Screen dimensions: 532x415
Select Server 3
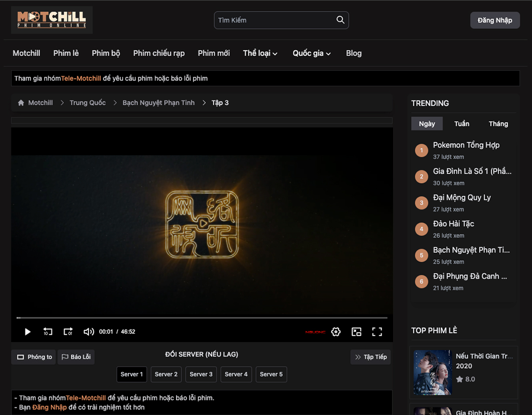pyautogui.click(x=201, y=374)
